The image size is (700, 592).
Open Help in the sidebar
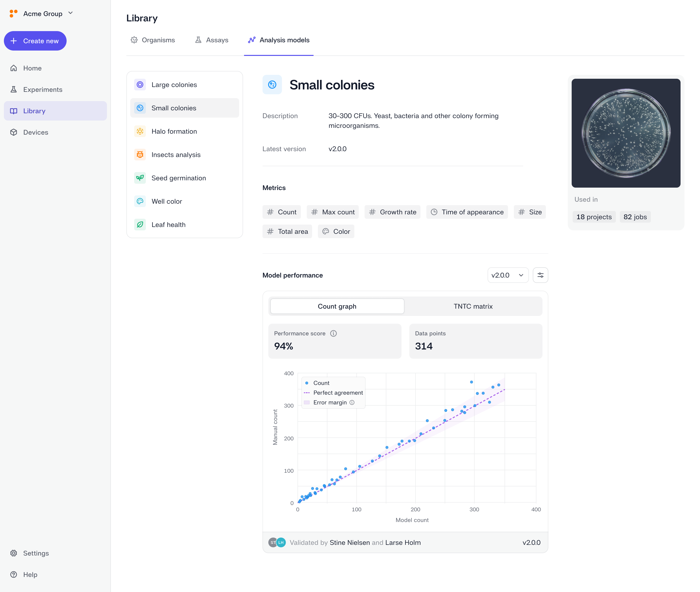click(55, 575)
